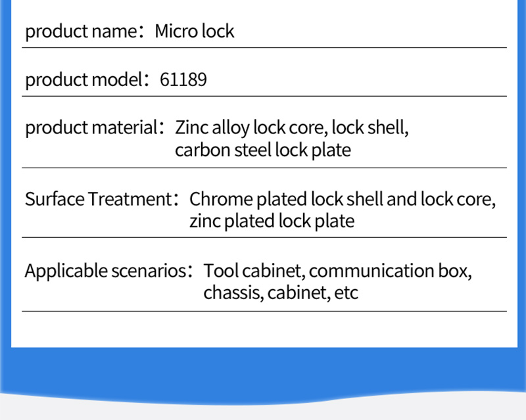526x420 pixels.
Task: Click 'carbon steel lock plate' text
Action: pos(262,150)
